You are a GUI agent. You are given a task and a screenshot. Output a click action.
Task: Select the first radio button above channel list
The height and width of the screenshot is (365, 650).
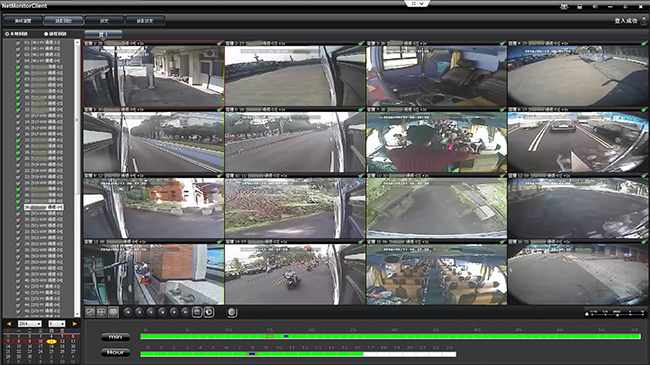point(7,34)
